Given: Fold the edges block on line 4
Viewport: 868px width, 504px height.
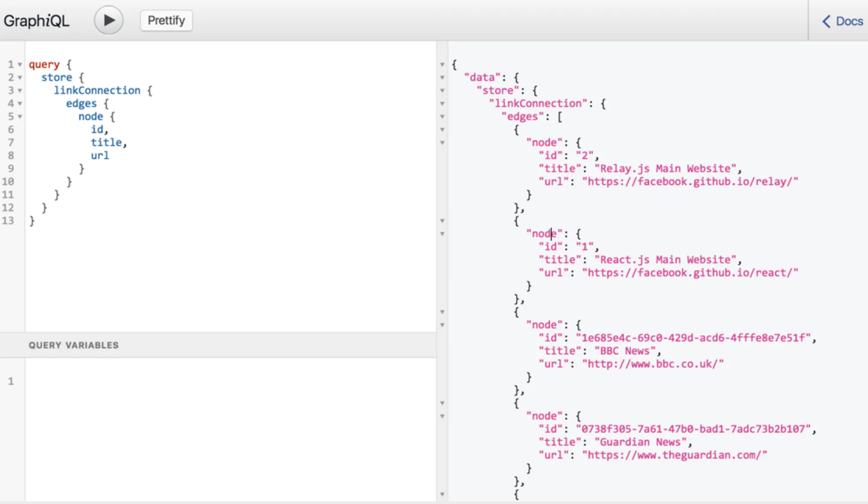Looking at the screenshot, I should (x=20, y=104).
